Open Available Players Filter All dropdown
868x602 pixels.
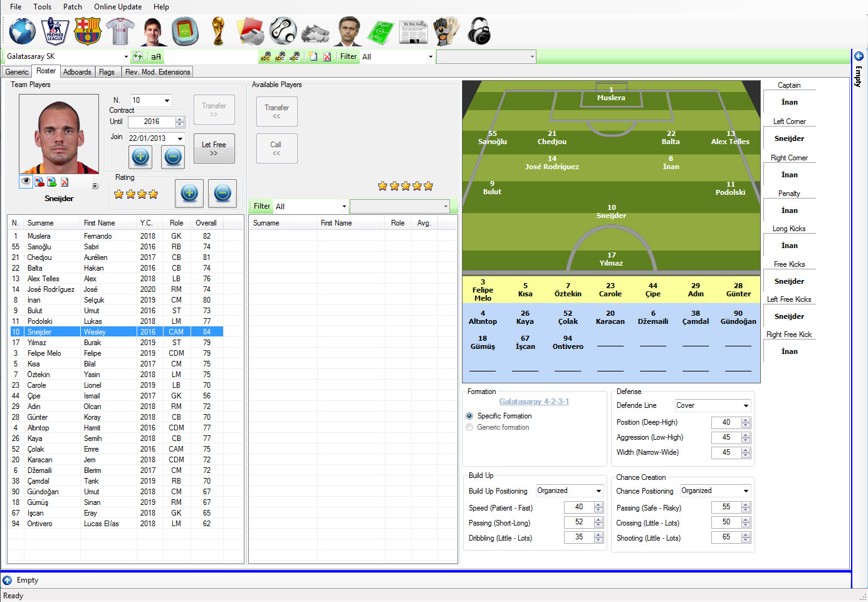tap(344, 206)
